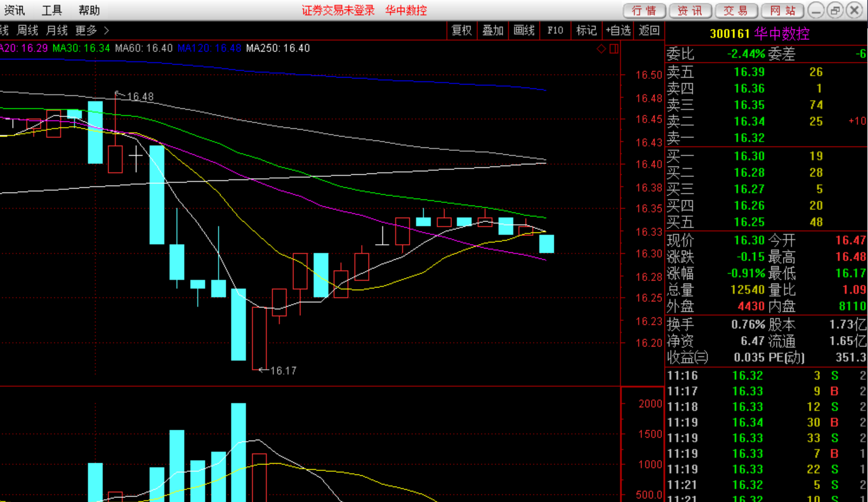
Task: Click stock code 300161
Action: pos(730,34)
